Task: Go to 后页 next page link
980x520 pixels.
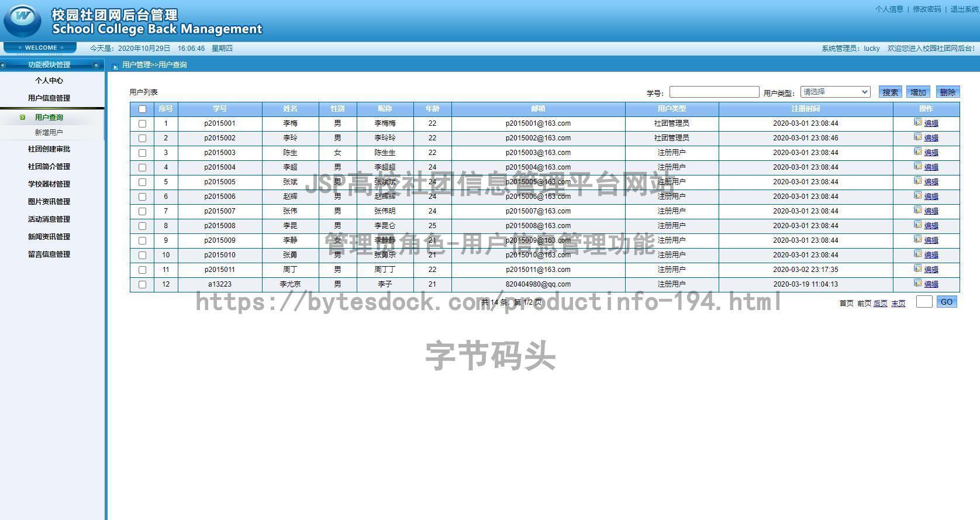Action: click(x=880, y=303)
